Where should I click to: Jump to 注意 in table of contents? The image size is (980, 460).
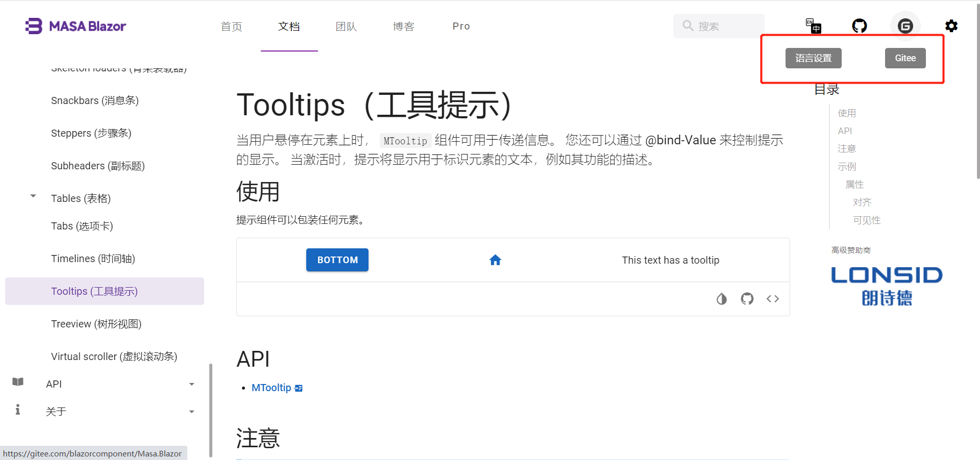[x=847, y=149]
